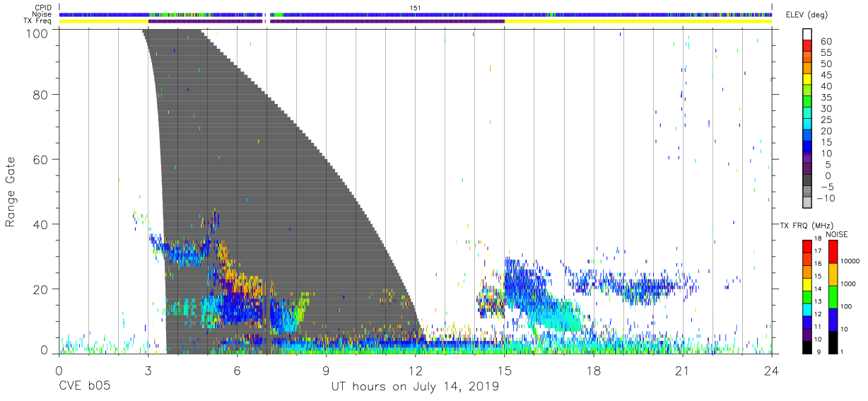Click the 100 tick on the range gate axis
The image size is (868, 401).
tap(37, 33)
